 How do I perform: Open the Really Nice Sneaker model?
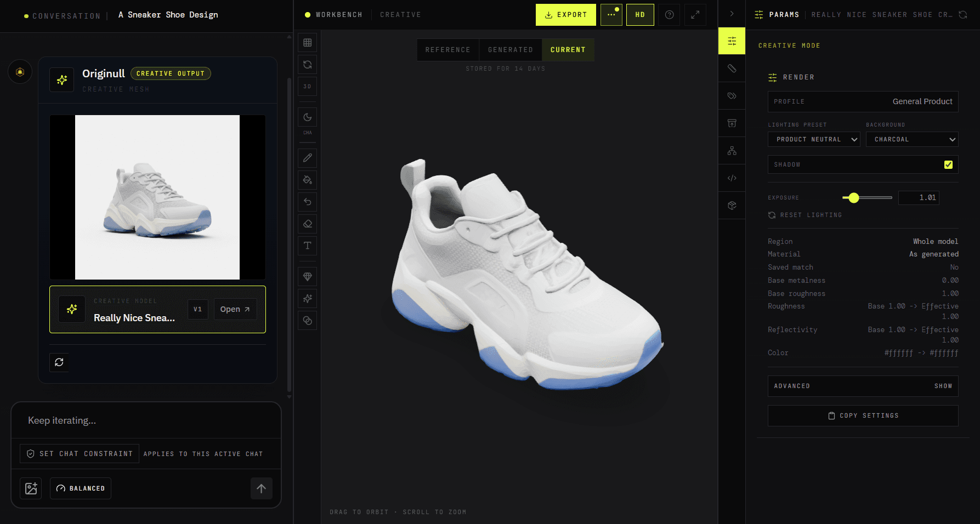click(x=235, y=309)
